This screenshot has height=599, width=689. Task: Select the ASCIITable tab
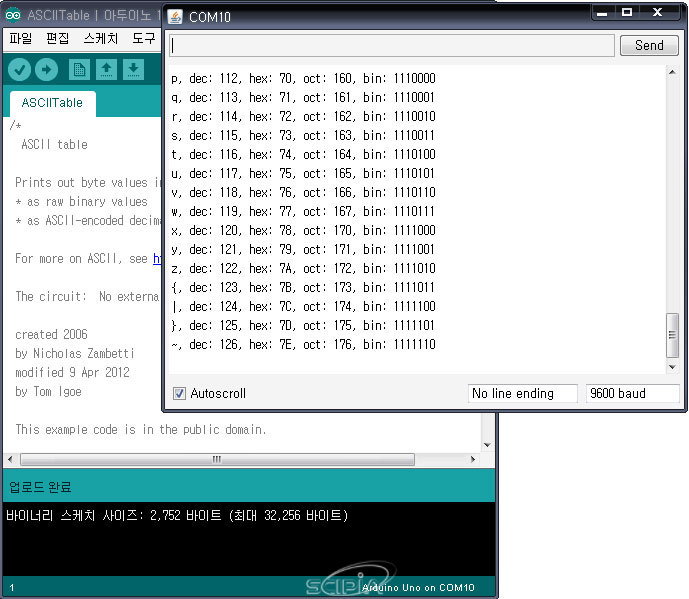point(52,103)
